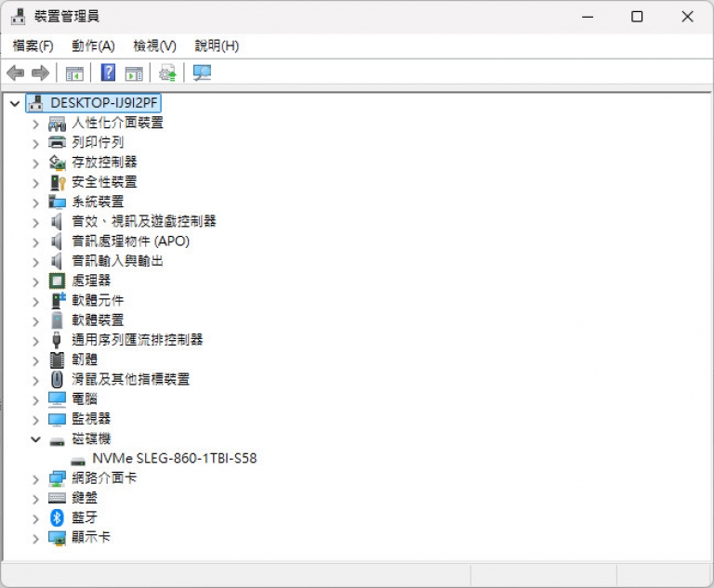The image size is (714, 588).
Task: Click the blue question mark help icon
Action: click(x=108, y=72)
